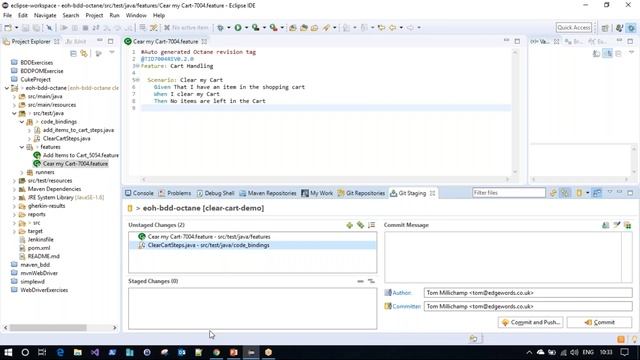Add all files to index (double plus)
The height and width of the screenshot is (360, 640).
[x=360, y=225]
